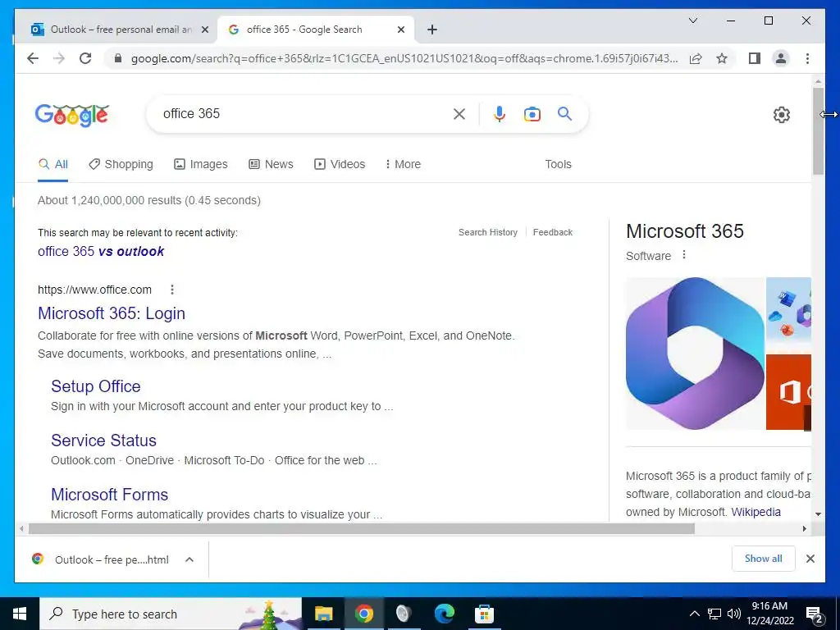Click the taskbar search box
This screenshot has height=630, width=840.
pyautogui.click(x=171, y=614)
